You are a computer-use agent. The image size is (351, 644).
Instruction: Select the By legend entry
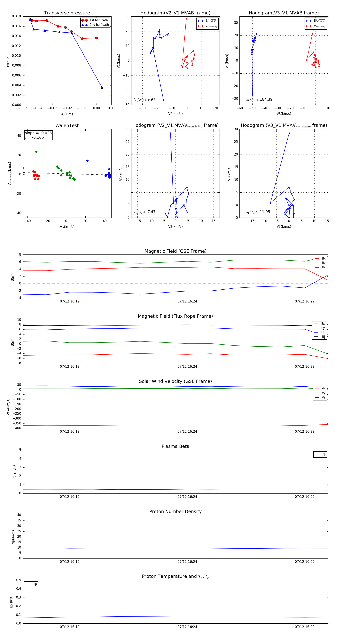pos(320,263)
